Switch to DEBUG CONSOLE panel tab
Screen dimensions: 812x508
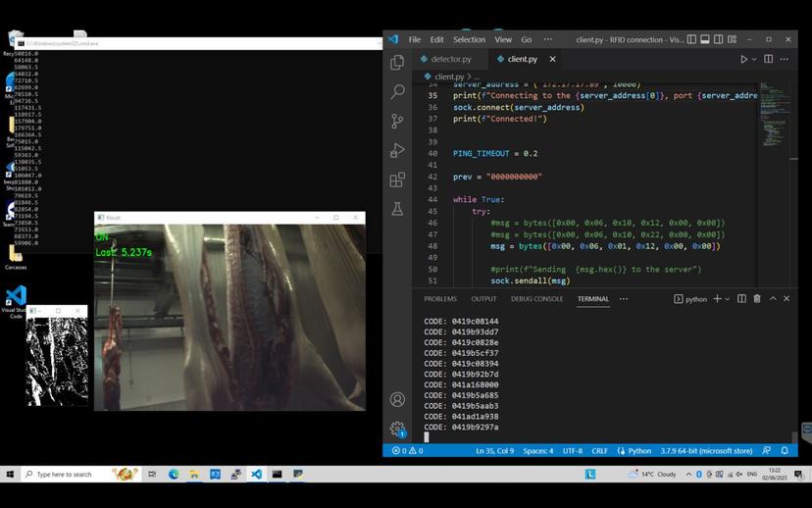(536, 299)
